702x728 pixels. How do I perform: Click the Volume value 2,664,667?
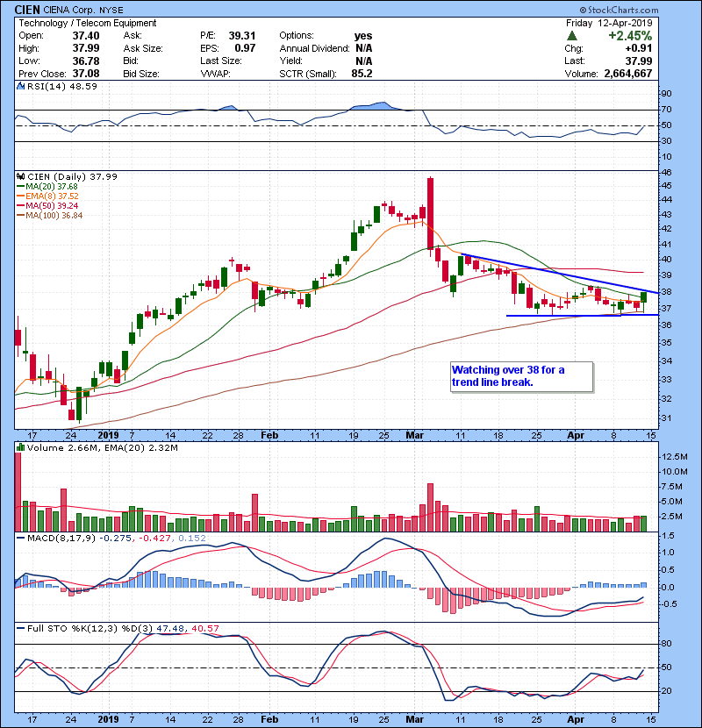628,74
